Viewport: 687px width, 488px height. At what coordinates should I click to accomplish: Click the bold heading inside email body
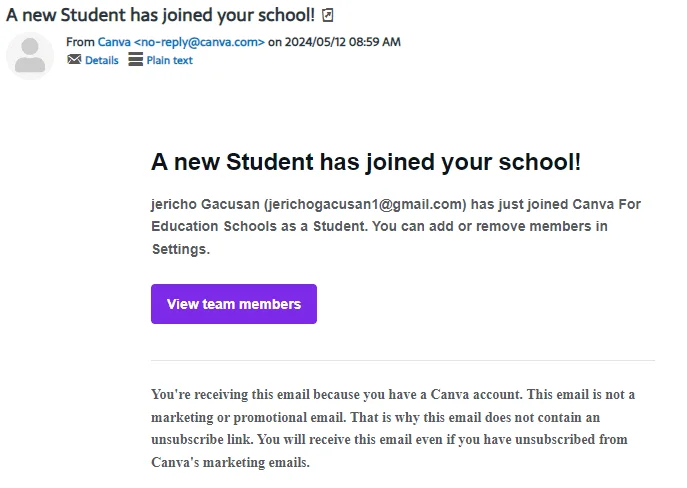[x=366, y=162]
